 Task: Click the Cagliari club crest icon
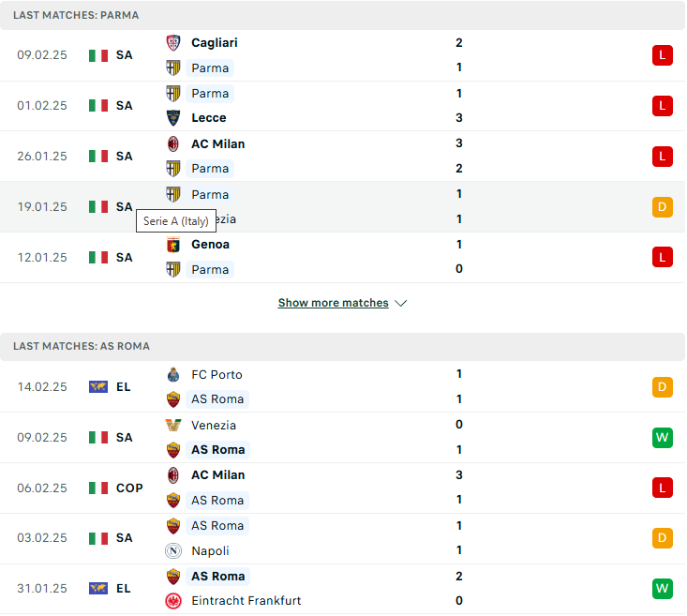click(173, 43)
